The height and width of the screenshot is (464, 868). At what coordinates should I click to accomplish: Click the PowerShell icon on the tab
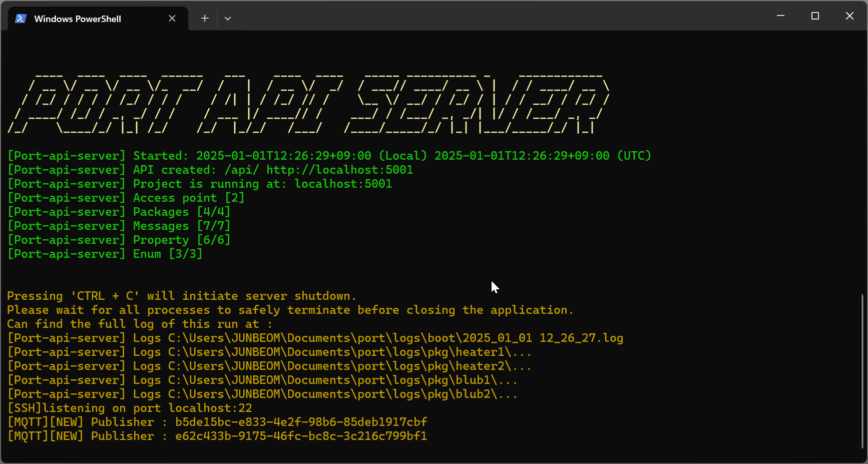[20, 18]
